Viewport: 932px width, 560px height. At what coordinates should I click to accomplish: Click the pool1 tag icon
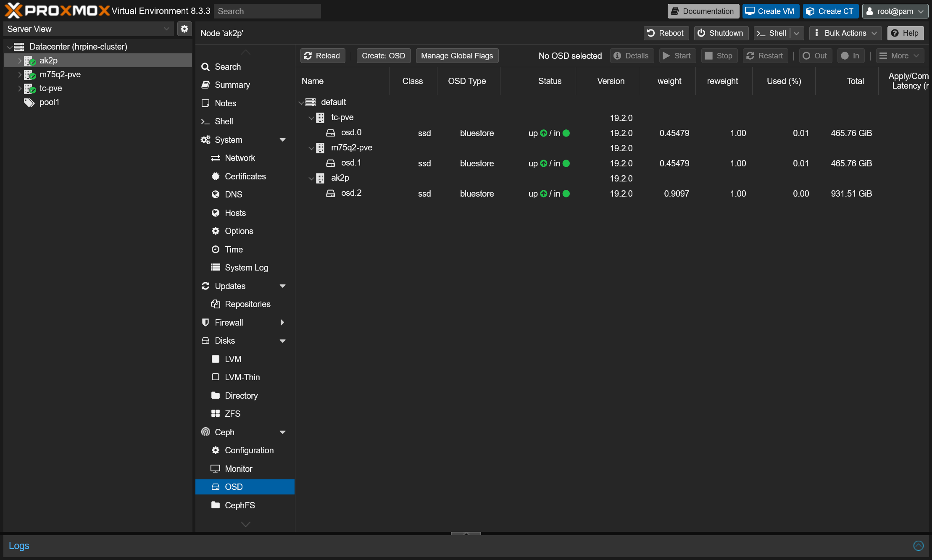[x=29, y=103]
